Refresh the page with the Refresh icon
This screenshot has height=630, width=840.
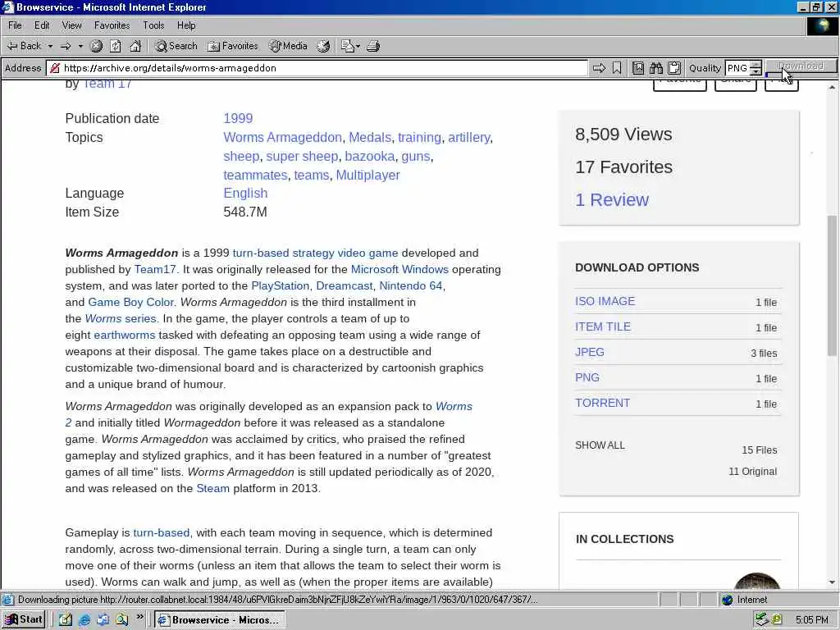click(116, 47)
